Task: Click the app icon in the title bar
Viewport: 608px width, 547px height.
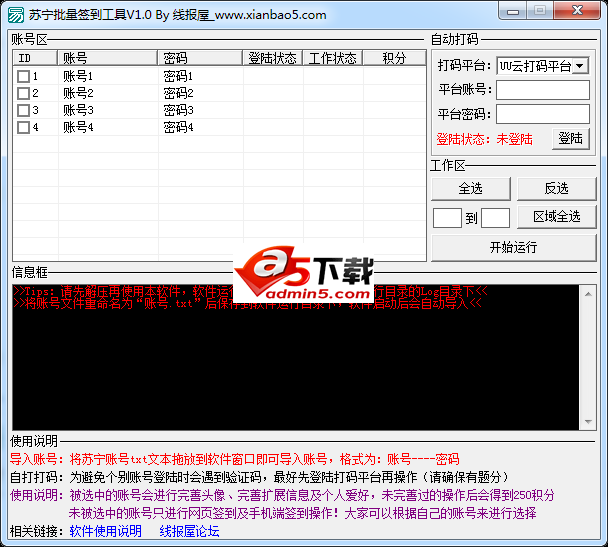Action: click(x=16, y=15)
